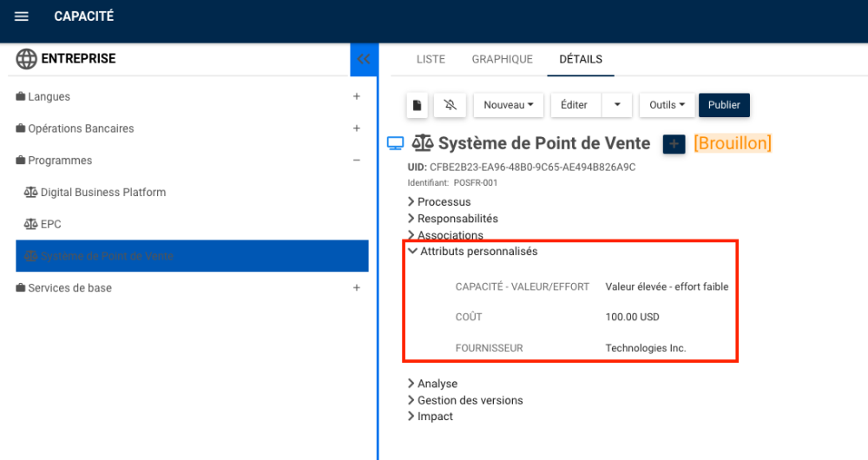Screen dimensions: 868x460
Task: Switch to the Liste tab
Action: (431, 59)
